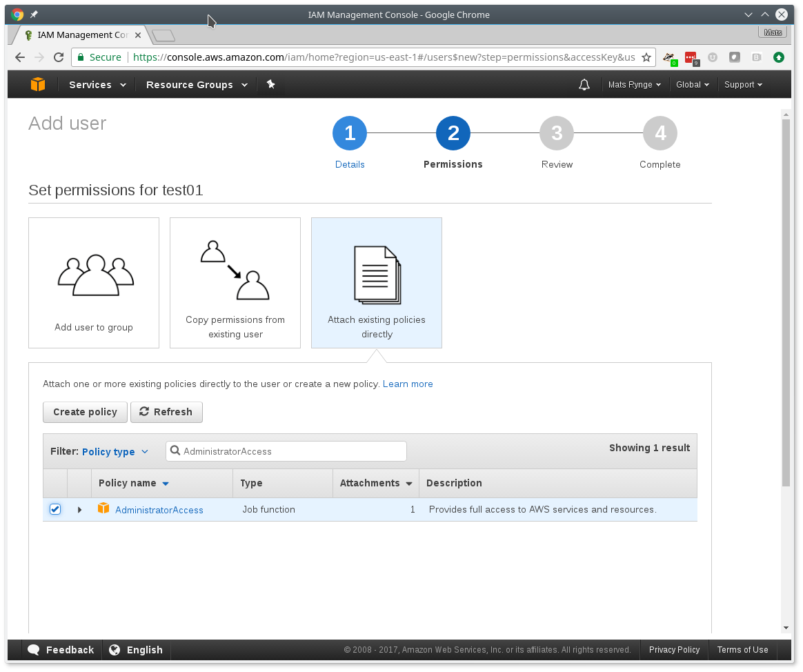Click the pin shortcut icon in AWS navbar
The width and height of the screenshot is (803, 672).
point(271,84)
